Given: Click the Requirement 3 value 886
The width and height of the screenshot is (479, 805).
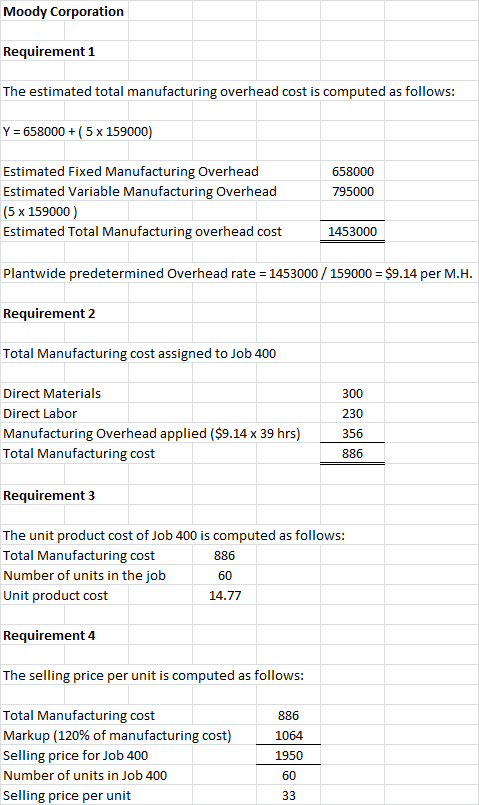Looking at the screenshot, I should tap(225, 555).
